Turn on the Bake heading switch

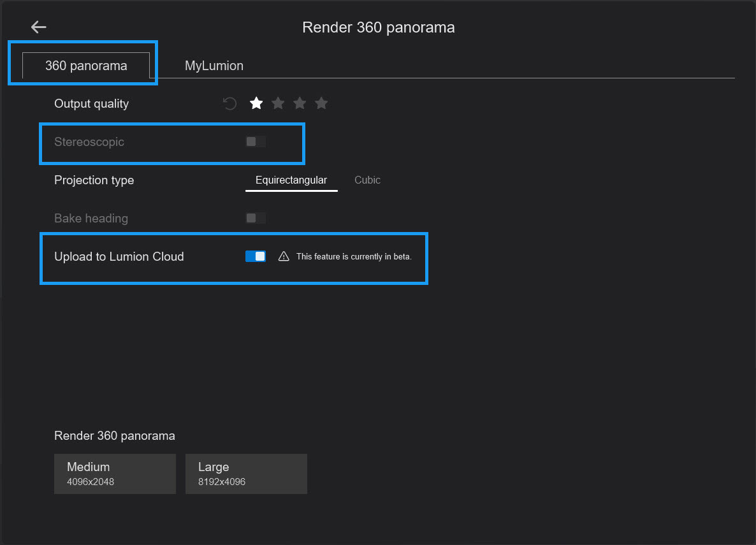click(x=256, y=218)
